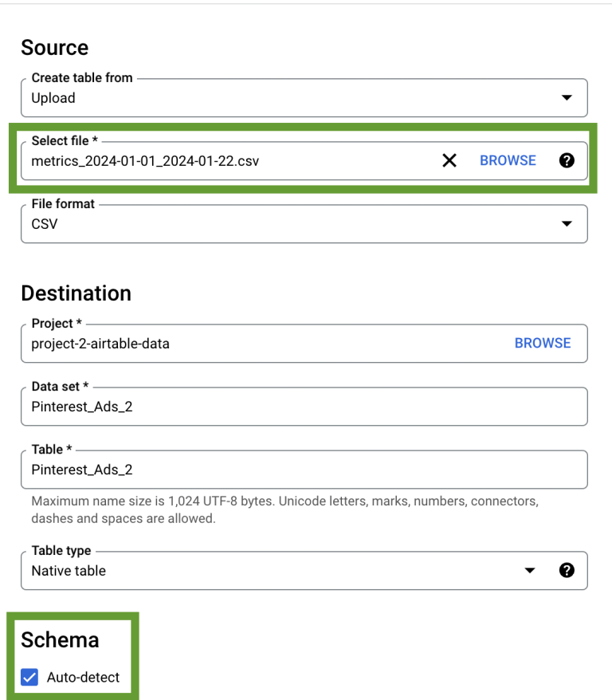Click the Project field with project-2-airtable-data
The height and width of the screenshot is (700, 612).
coord(239,343)
